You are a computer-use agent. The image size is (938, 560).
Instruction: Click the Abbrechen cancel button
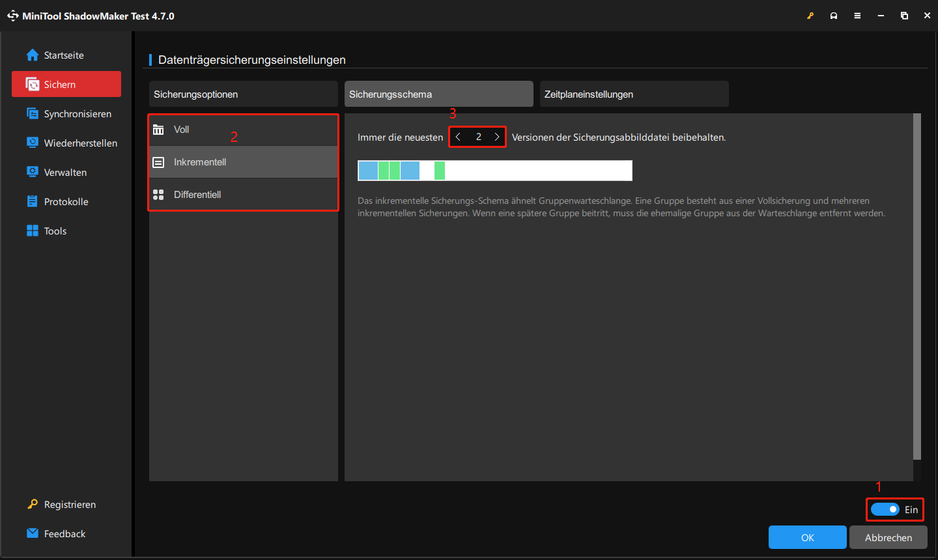[x=888, y=537]
